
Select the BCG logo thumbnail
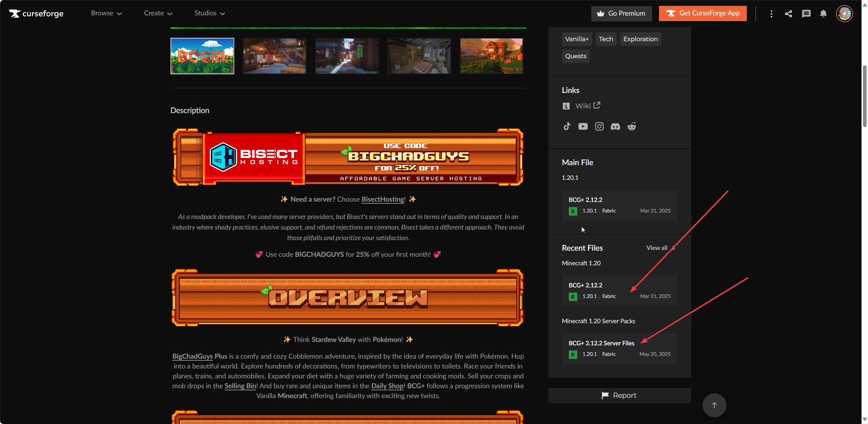coord(202,56)
